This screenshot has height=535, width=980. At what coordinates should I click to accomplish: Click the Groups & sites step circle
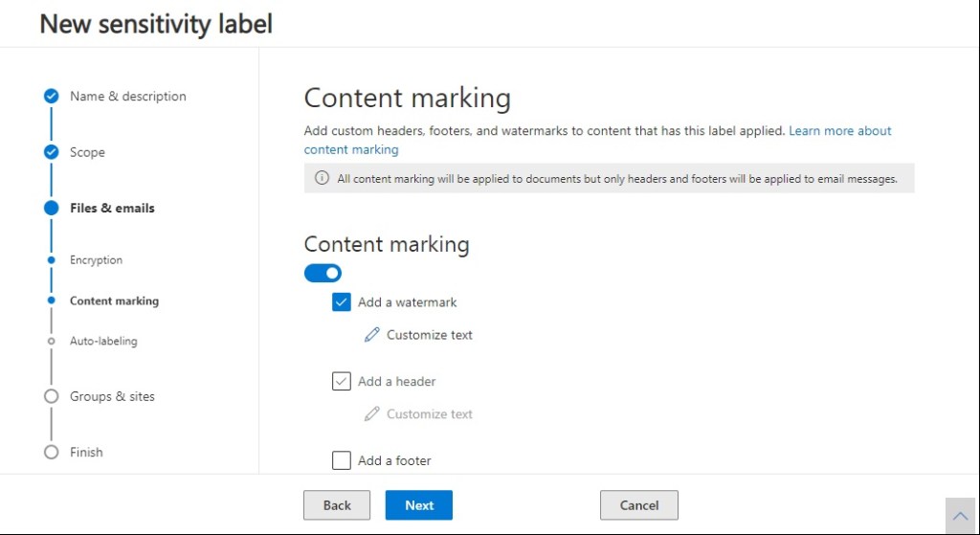click(52, 396)
